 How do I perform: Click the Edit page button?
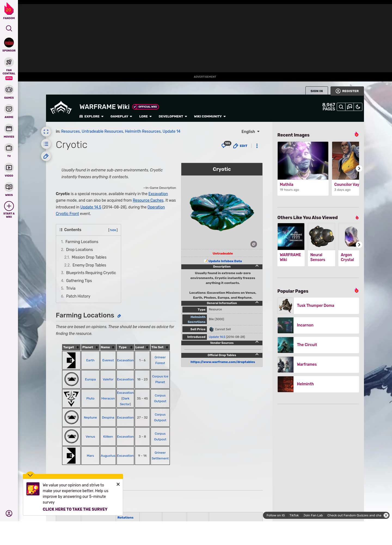click(x=240, y=146)
